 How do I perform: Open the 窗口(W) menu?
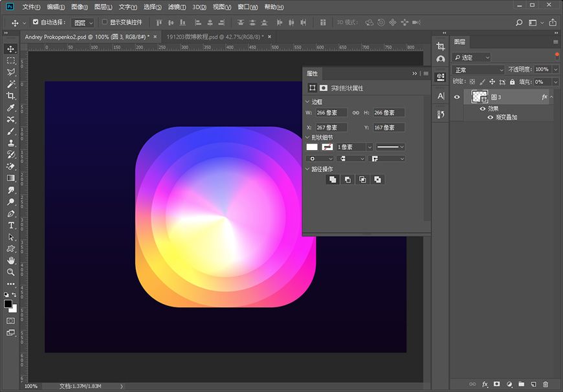(x=248, y=7)
